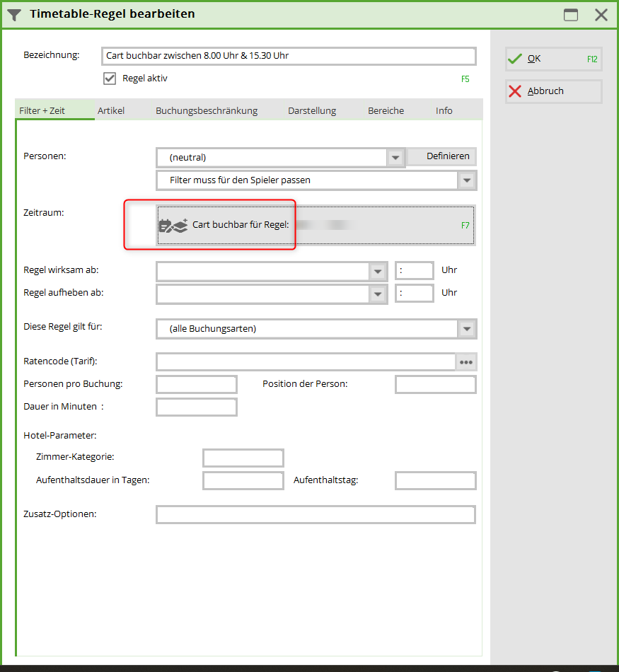Expand the Personen (neutral) dropdown

(x=395, y=157)
